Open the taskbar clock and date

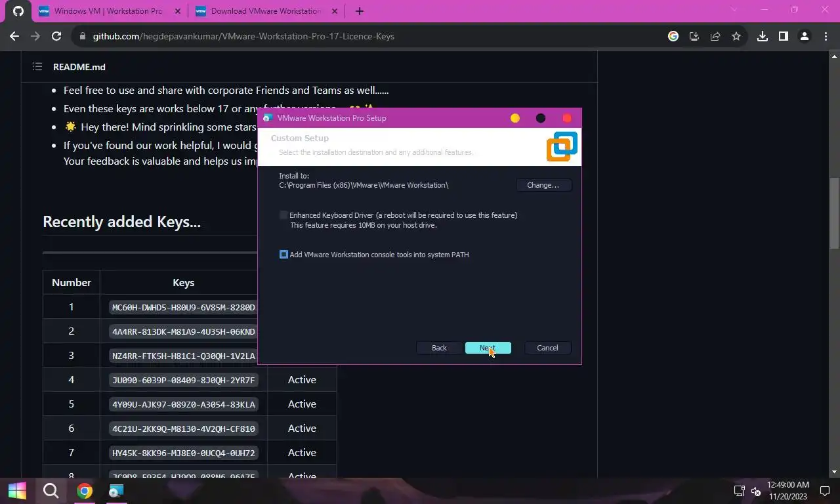click(789, 490)
